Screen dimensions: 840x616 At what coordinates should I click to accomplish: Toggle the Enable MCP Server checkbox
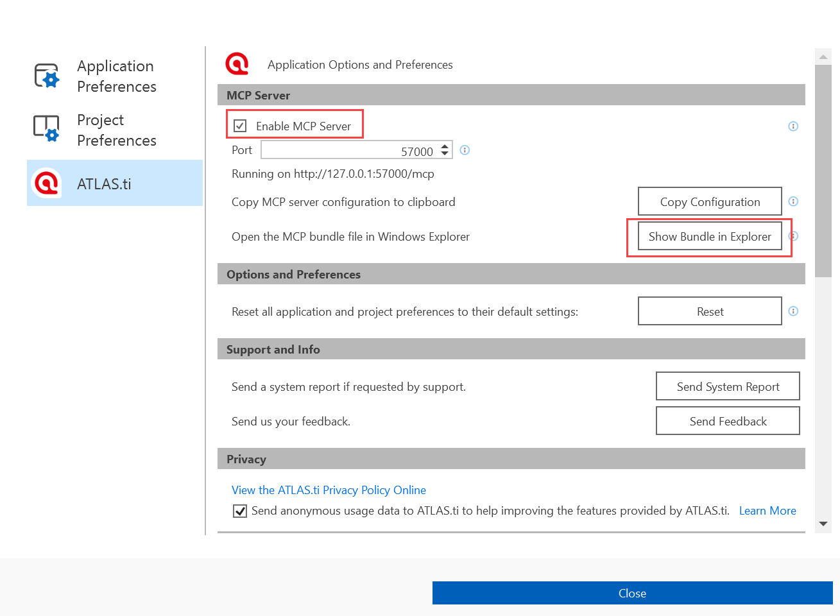click(x=240, y=126)
